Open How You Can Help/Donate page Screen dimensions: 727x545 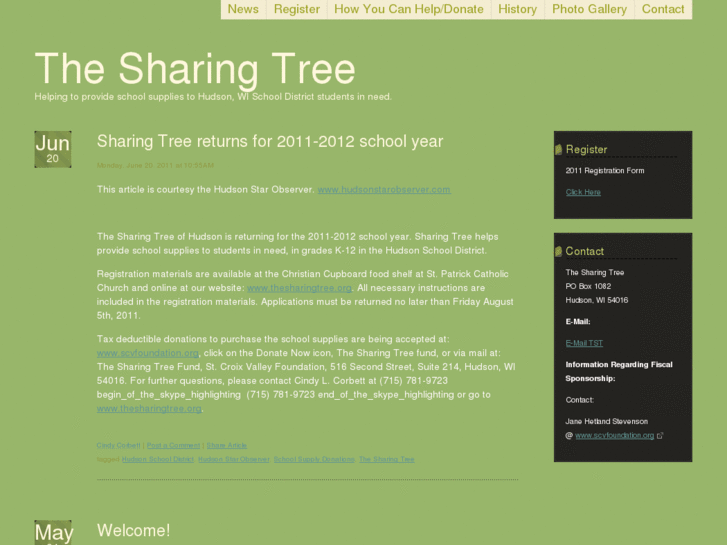409,9
